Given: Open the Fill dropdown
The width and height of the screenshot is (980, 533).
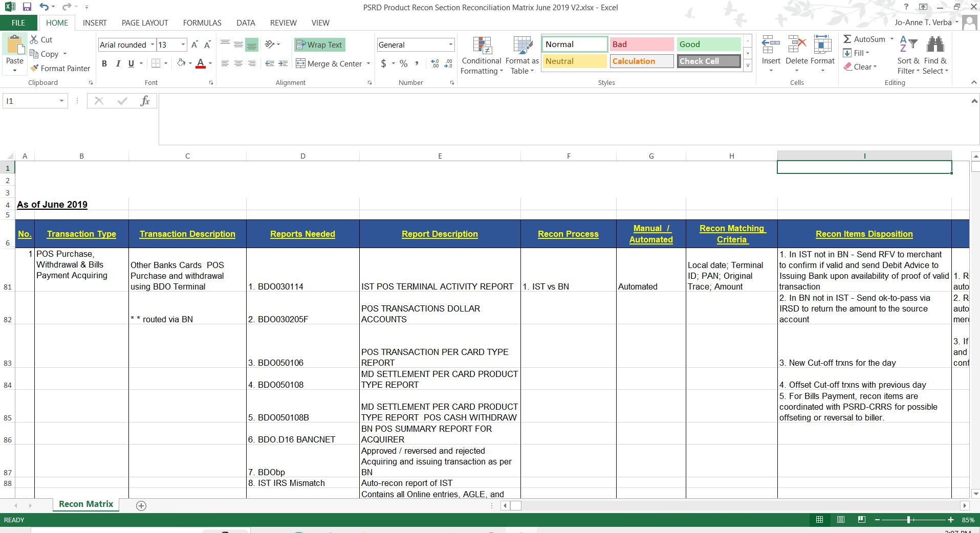Looking at the screenshot, I should pos(856,53).
